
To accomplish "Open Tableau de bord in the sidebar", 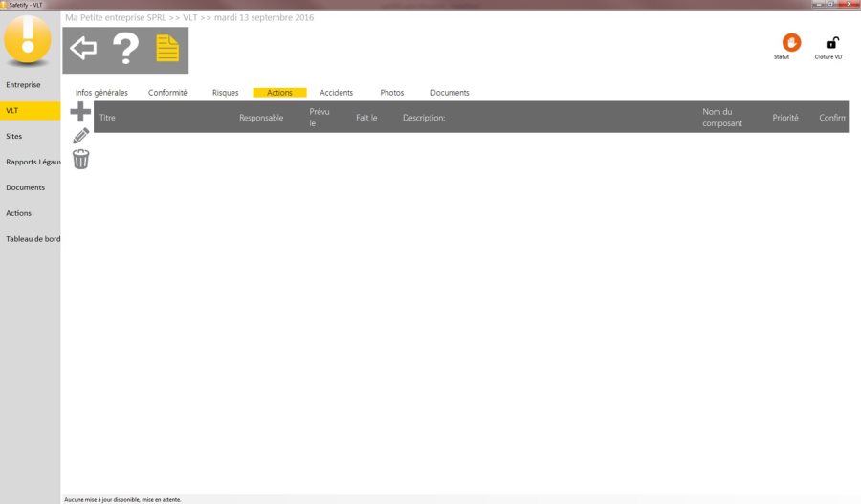I will 31,239.
